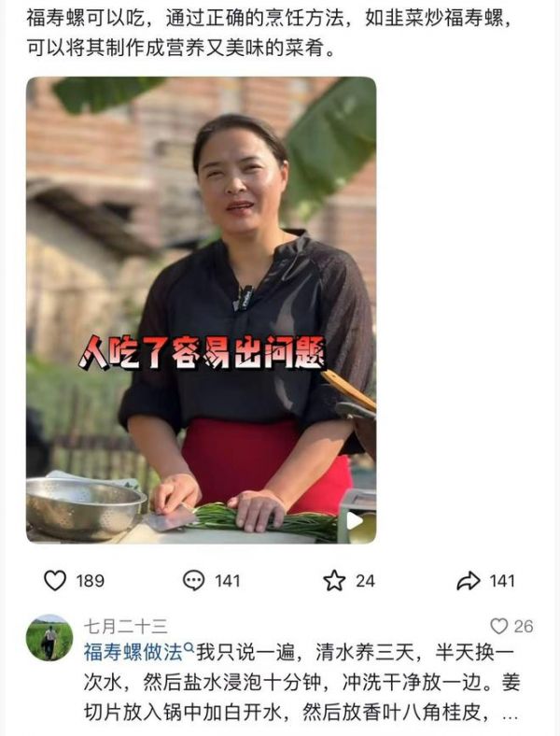Viewport: 560px width, 736px height.
Task: Tap comment text starting 我只说一遍
Action: [x=301, y=683]
